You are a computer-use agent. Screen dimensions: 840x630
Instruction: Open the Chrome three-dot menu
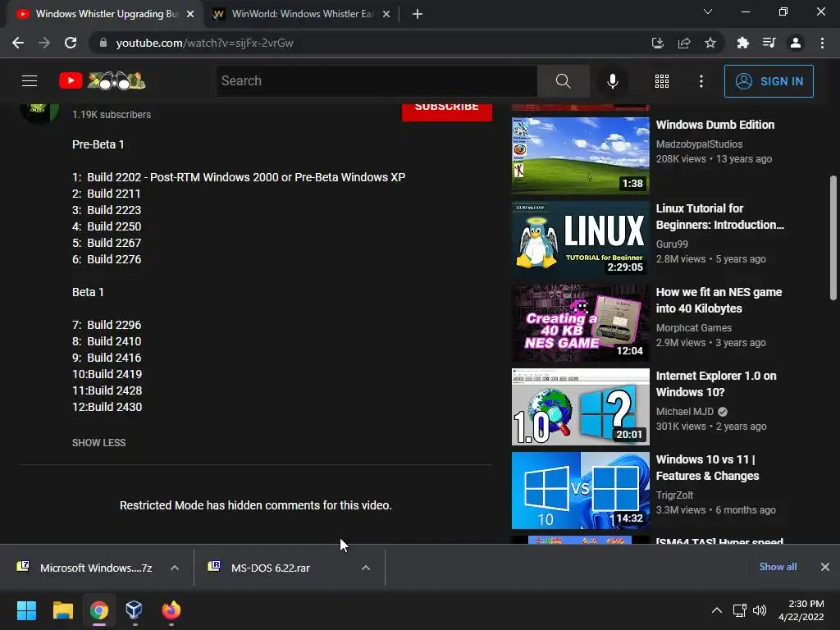click(x=822, y=43)
